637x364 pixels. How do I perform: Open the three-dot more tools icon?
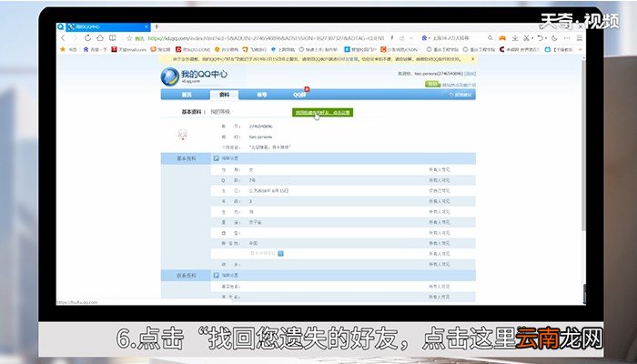pos(567,38)
